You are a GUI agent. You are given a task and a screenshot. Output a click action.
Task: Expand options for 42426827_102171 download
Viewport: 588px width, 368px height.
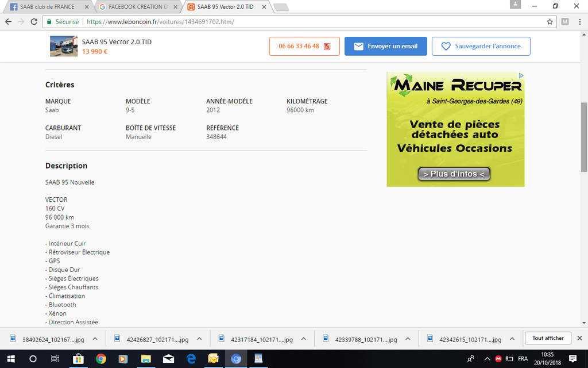pyautogui.click(x=199, y=339)
